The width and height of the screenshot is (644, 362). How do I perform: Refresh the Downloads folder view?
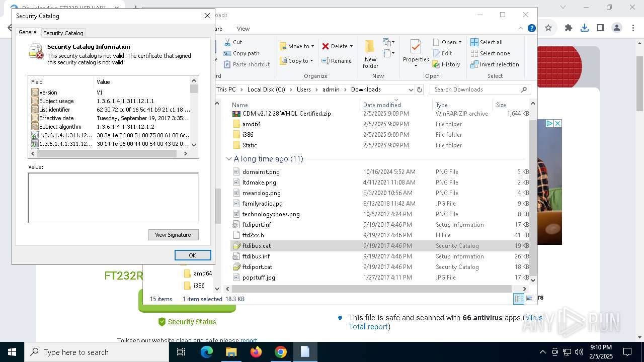tap(420, 89)
